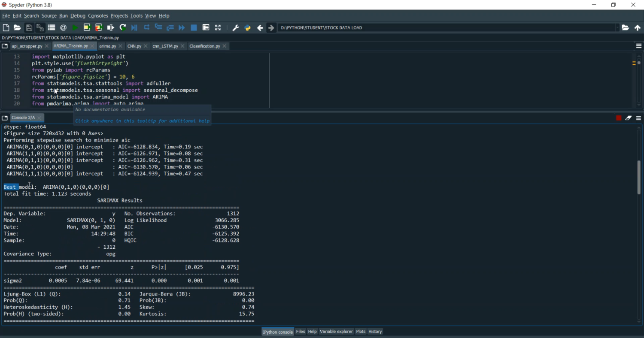The width and height of the screenshot is (644, 338).
Task: Toggle fullscreen mode from the toolbar
Action: click(x=218, y=27)
